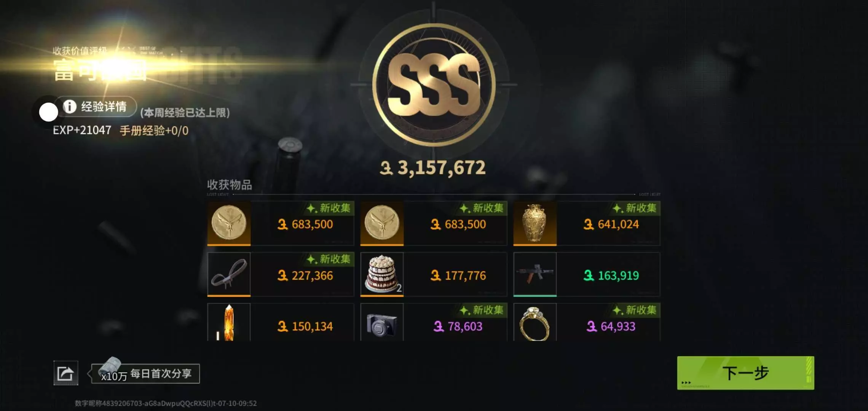Screen dimensions: 868x411
Task: Click the 641,024 vase value entry
Action: tap(611, 225)
